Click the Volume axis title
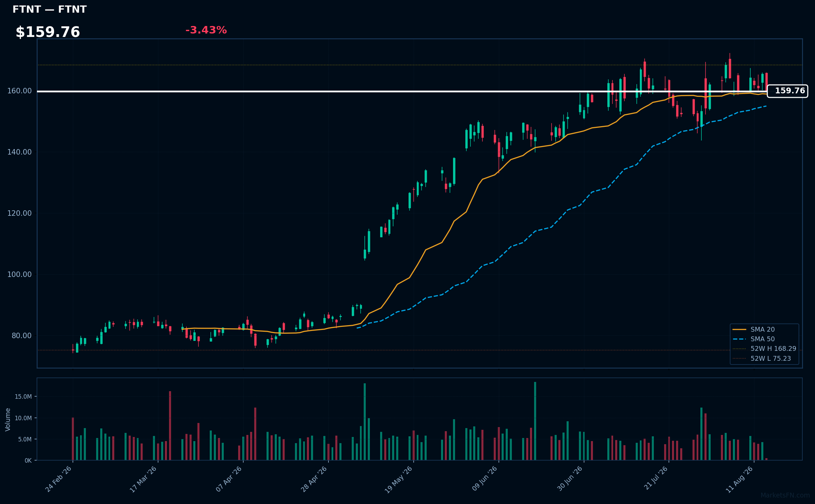The image size is (815, 504). (x=8, y=420)
